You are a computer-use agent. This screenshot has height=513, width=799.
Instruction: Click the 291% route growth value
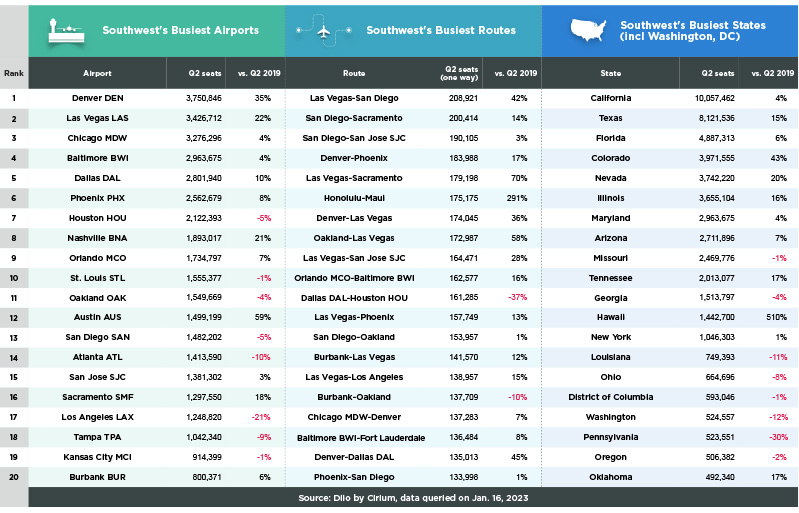point(517,198)
